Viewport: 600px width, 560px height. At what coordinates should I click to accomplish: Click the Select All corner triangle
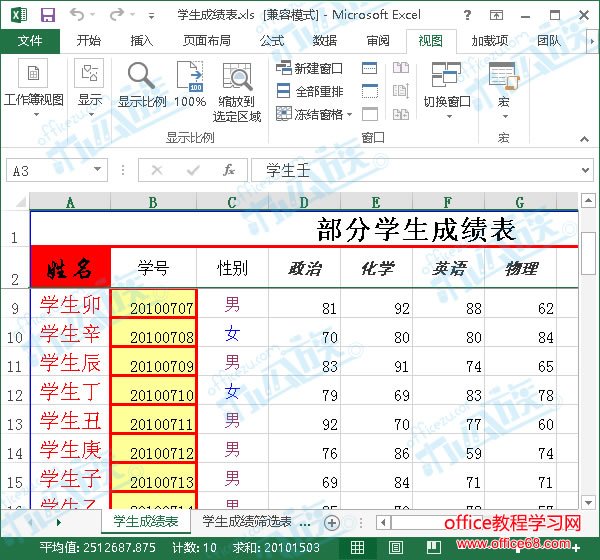(x=20, y=201)
